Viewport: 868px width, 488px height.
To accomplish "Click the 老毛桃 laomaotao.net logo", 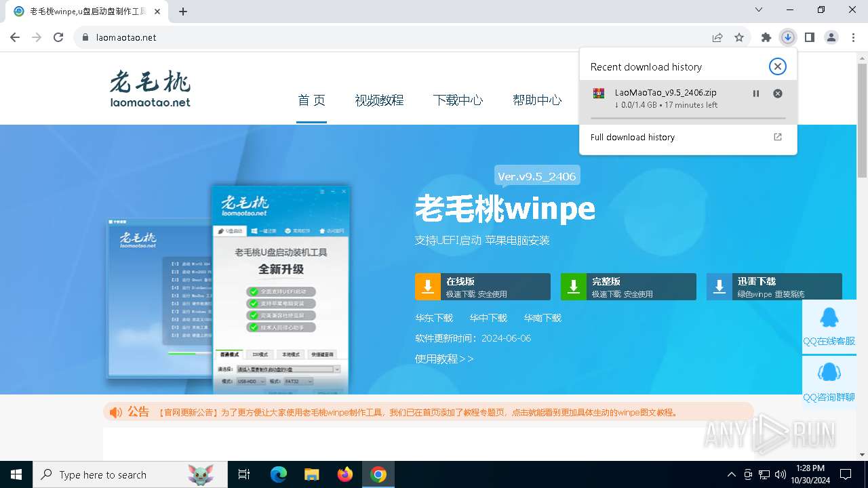I will pos(151,88).
